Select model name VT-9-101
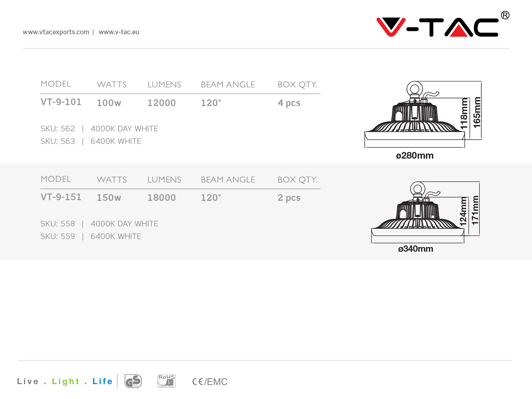Viewport: 532px width, 399px height. pos(61,102)
